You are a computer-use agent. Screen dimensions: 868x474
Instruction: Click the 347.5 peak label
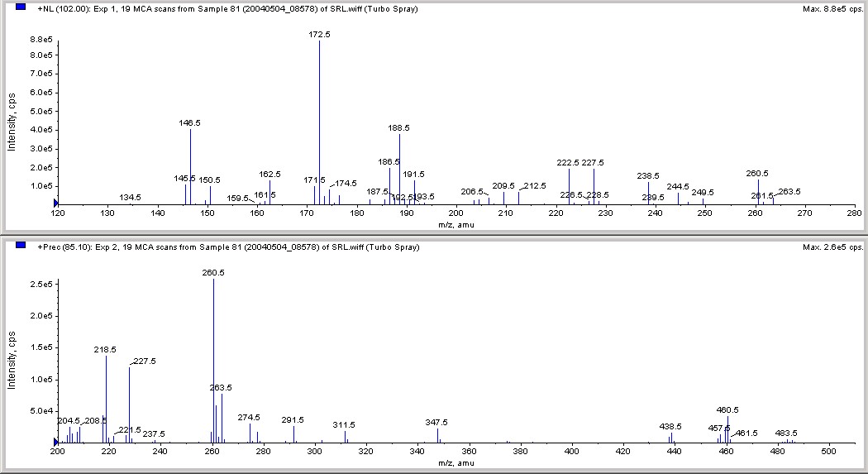pyautogui.click(x=436, y=423)
